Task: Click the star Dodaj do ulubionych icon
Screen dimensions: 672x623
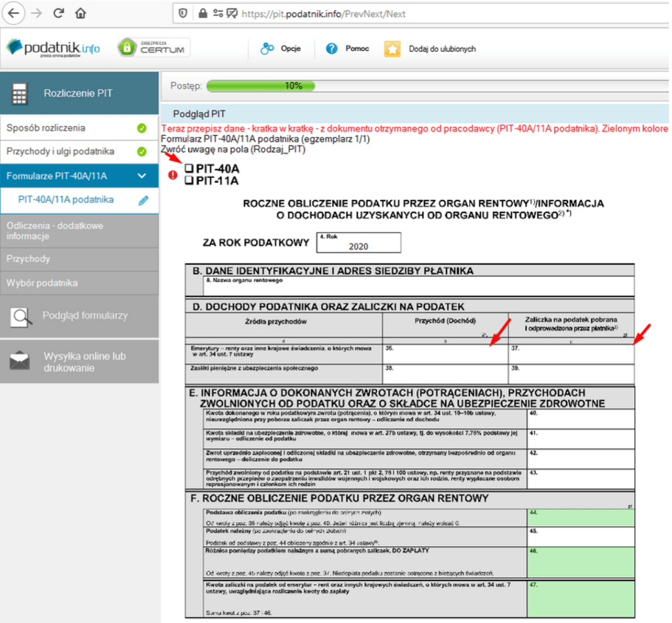Action: [392, 49]
